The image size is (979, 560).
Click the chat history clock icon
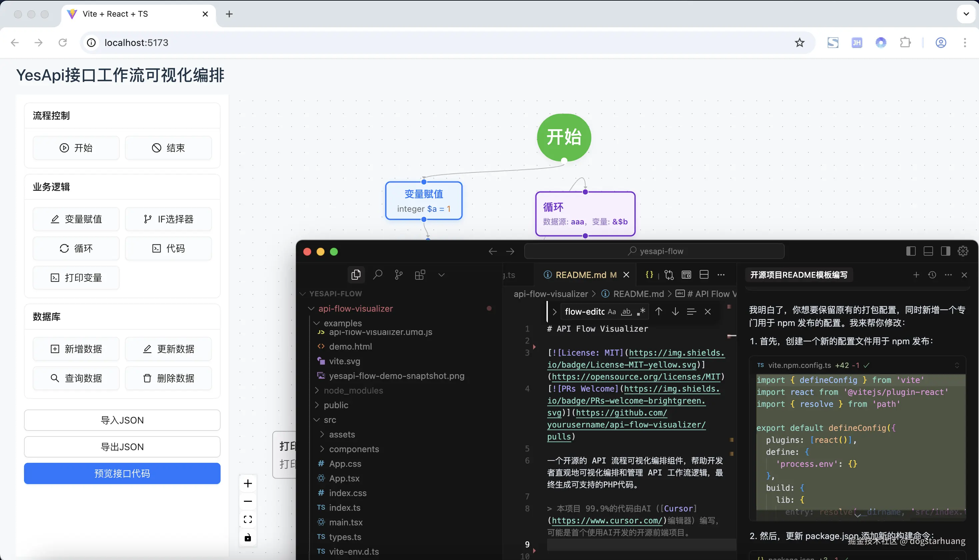(932, 275)
